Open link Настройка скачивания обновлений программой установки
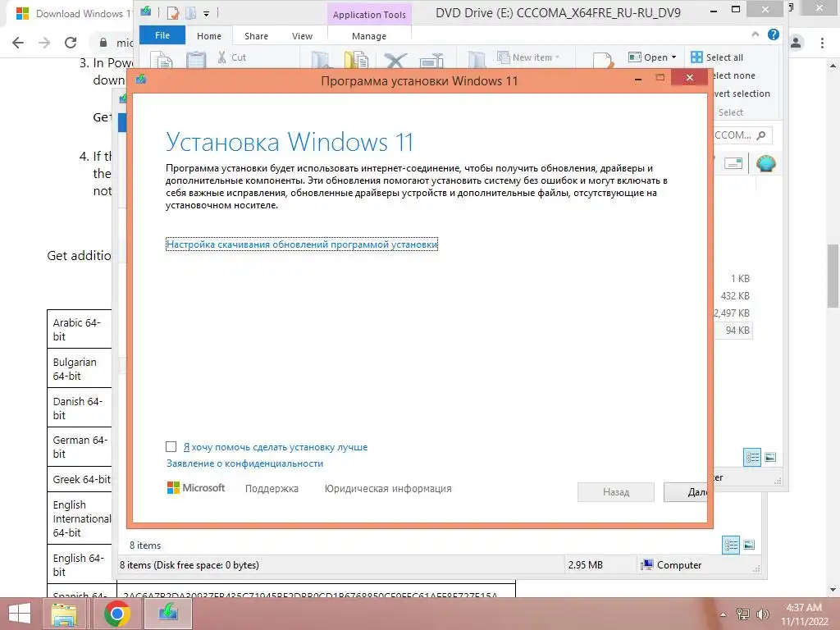 [x=302, y=244]
